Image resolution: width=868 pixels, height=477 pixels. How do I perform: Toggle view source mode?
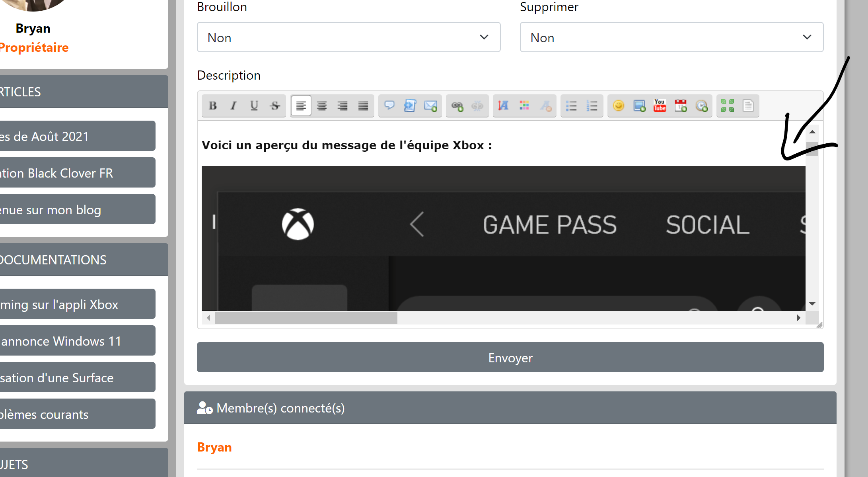pos(748,106)
